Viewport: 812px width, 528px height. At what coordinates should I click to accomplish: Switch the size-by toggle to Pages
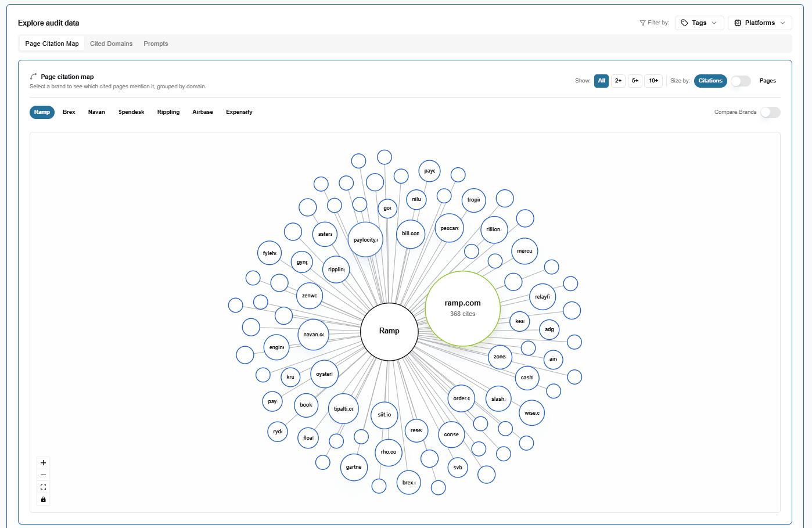(x=741, y=81)
